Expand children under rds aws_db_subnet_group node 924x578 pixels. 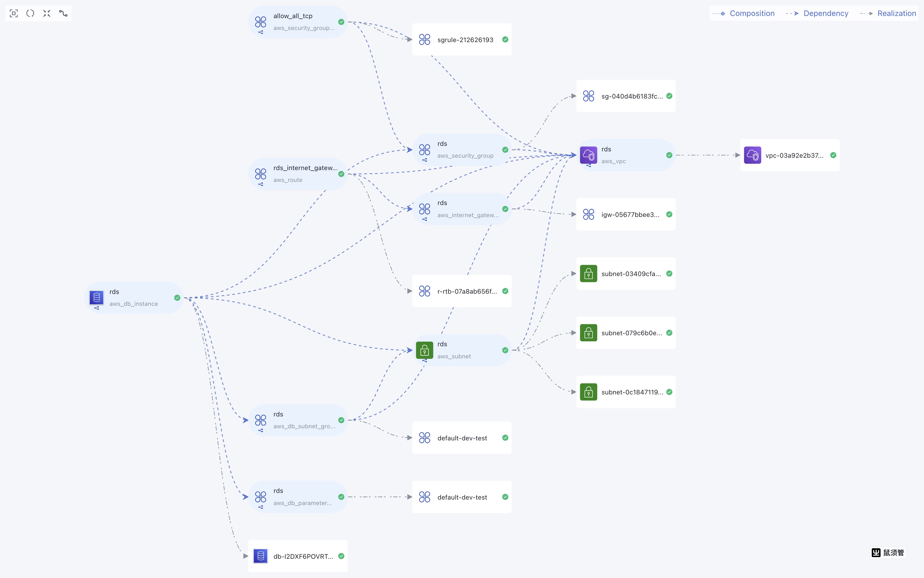(261, 430)
